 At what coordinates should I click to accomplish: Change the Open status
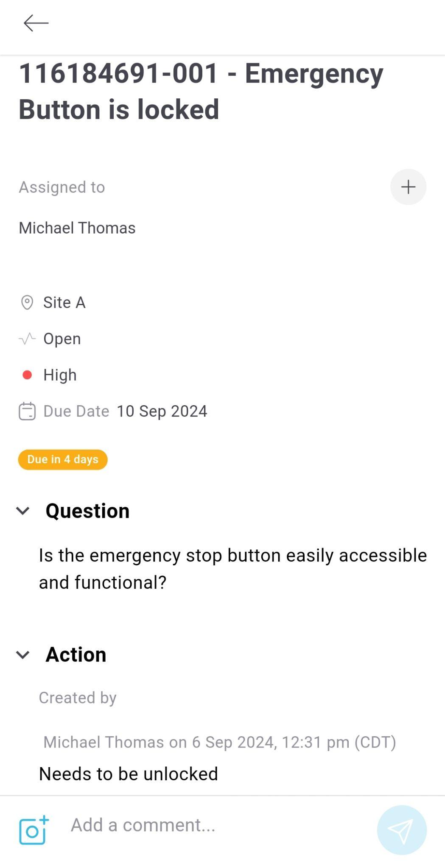(x=62, y=339)
